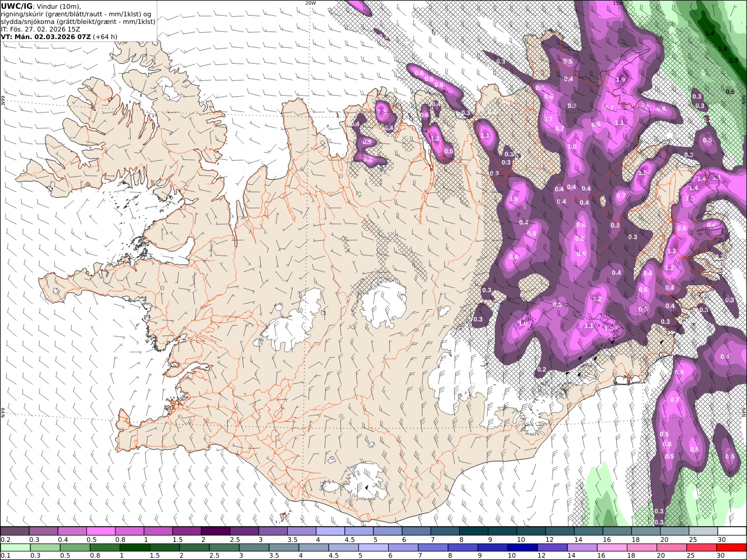Click the 'slydda/snjókoma' legend description line
This screenshot has width=747, height=560.
(x=78, y=21)
